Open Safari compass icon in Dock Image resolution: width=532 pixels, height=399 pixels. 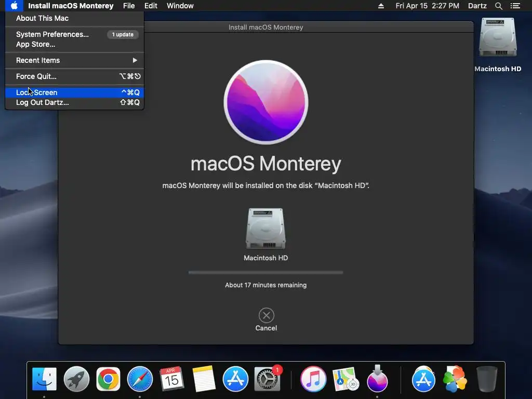point(140,379)
